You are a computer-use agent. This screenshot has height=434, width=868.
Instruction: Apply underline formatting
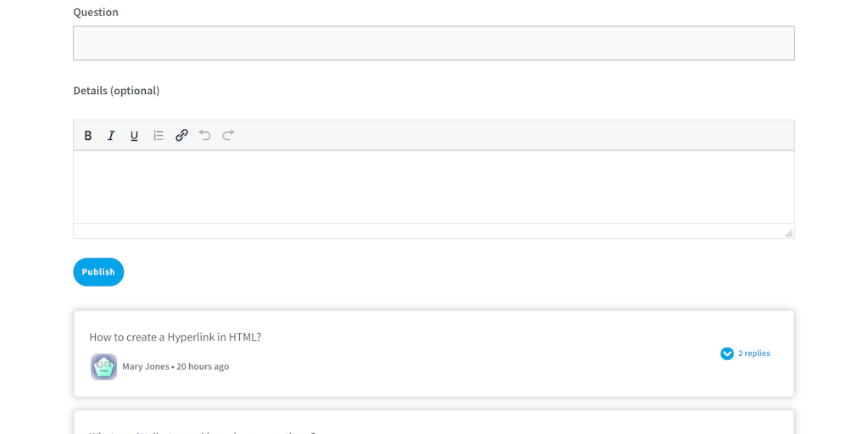134,136
